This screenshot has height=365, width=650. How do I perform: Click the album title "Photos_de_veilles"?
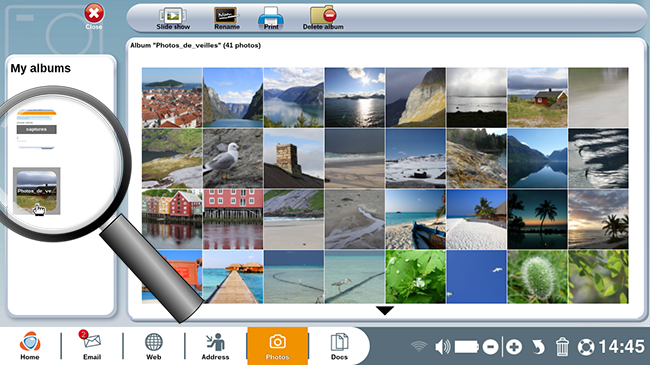coord(187,46)
